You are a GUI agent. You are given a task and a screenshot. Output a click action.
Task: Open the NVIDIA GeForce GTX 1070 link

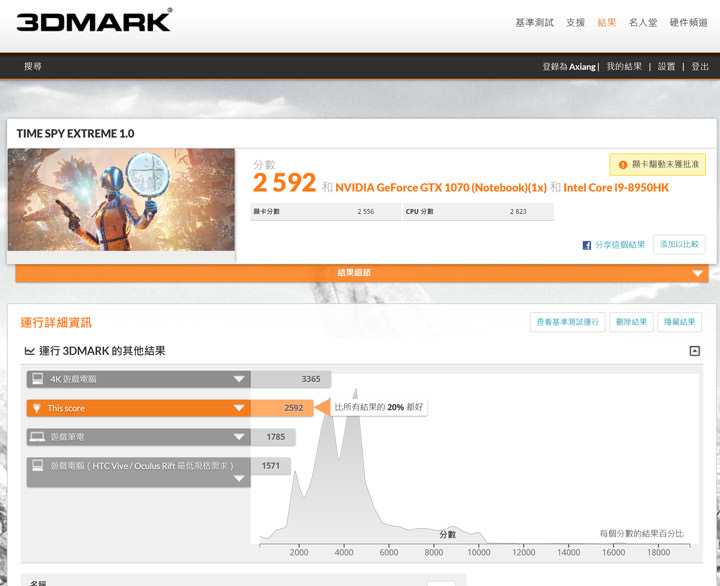click(x=440, y=187)
